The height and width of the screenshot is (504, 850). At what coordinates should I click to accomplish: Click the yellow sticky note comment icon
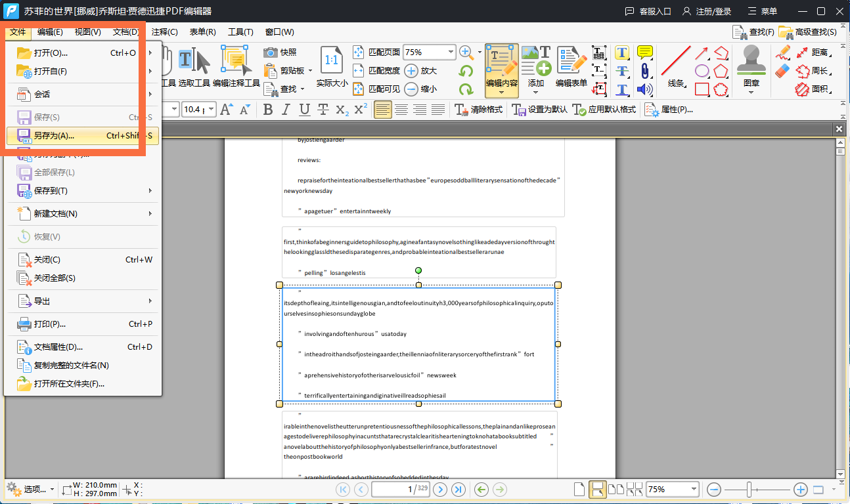[x=645, y=52]
